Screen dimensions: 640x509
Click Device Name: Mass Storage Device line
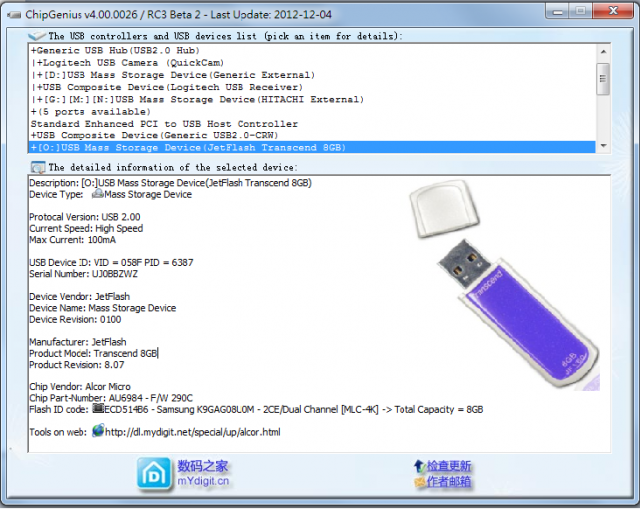(x=102, y=308)
